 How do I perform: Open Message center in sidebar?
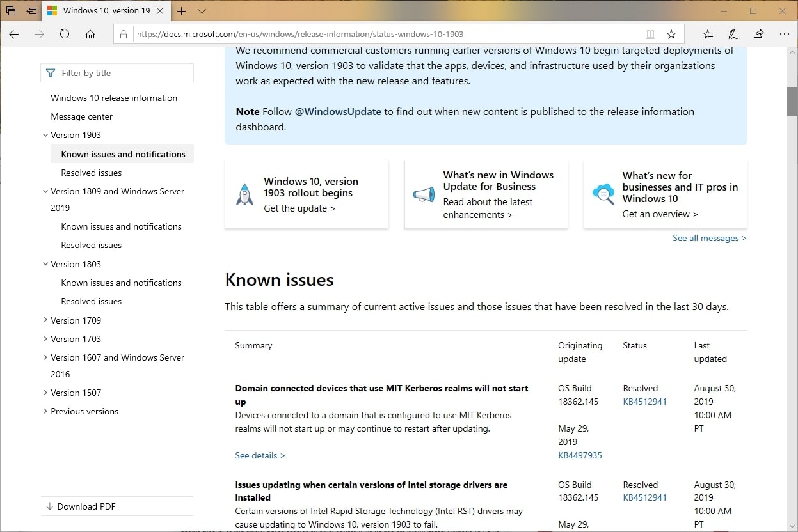coord(82,116)
